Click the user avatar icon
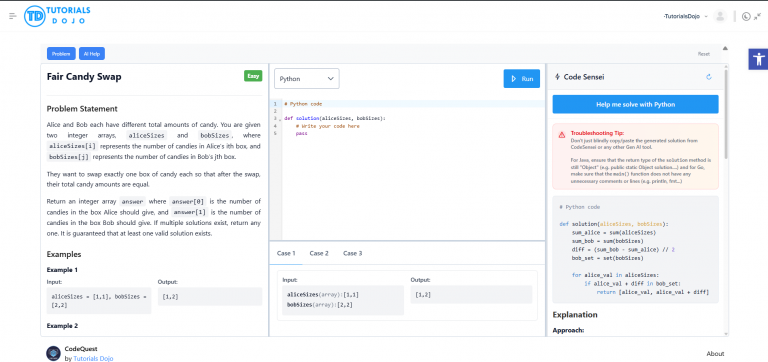768x362 pixels. [720, 16]
